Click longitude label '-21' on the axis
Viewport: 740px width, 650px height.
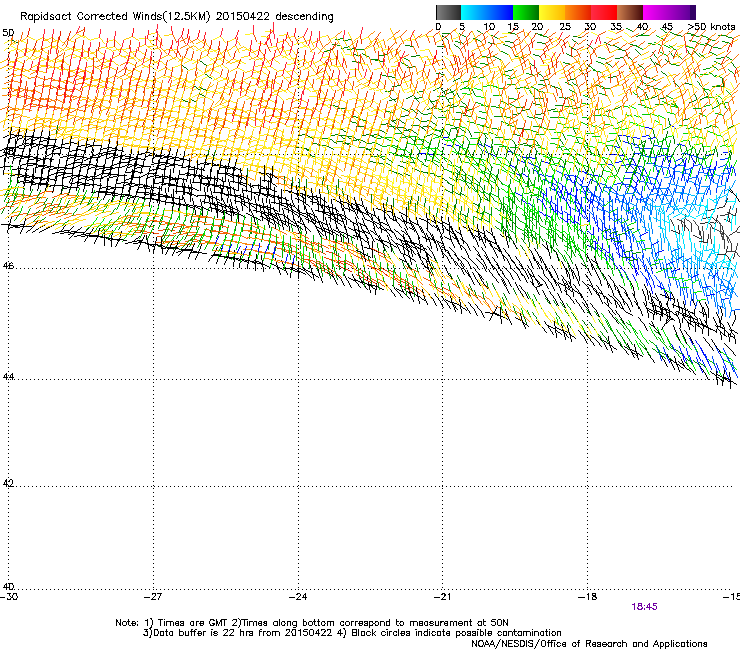point(442,597)
